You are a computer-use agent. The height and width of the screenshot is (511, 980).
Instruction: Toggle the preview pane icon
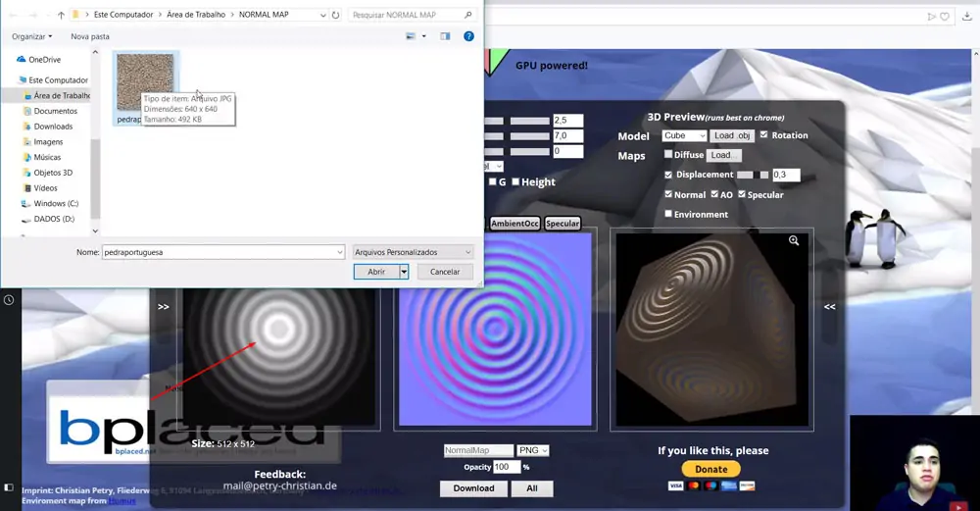coord(445,36)
